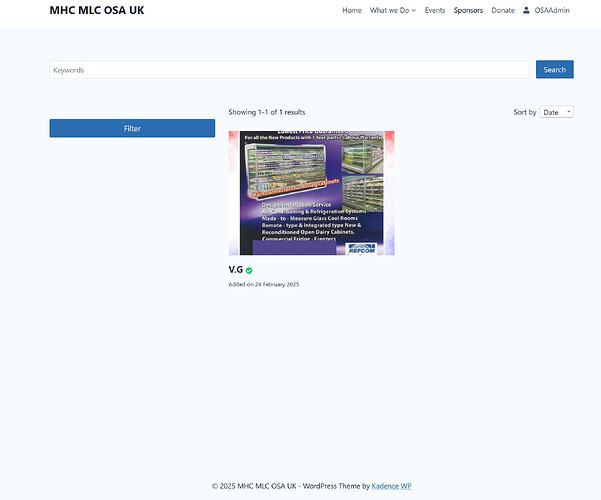Open the Sponsors page
The image size is (601, 500).
pyautogui.click(x=468, y=10)
